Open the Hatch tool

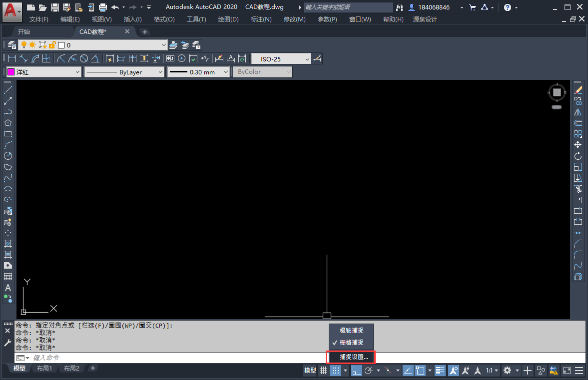8,244
